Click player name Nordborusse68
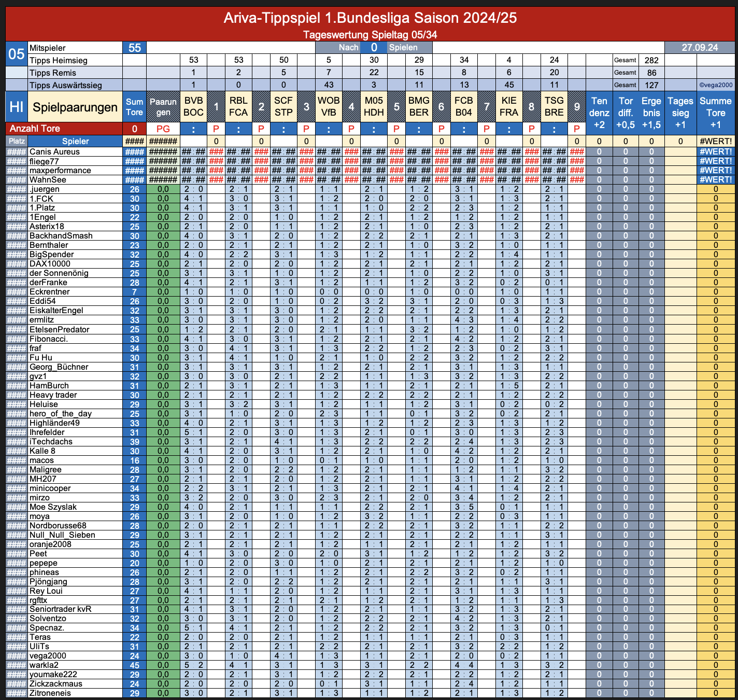 point(58,526)
